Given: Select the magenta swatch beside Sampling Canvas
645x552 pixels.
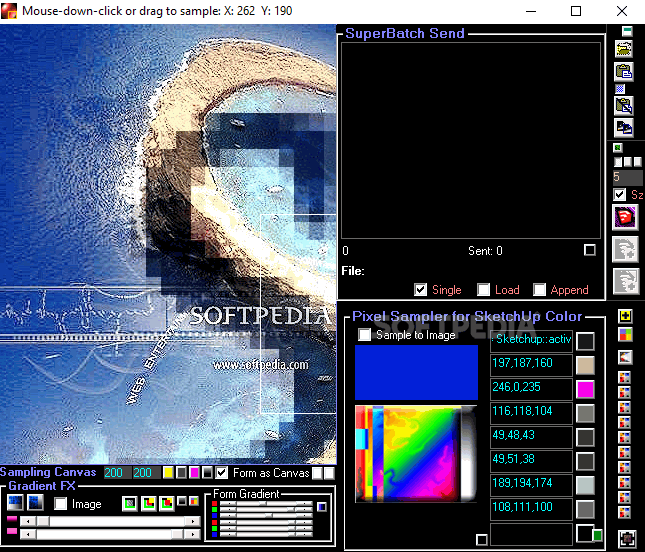Looking at the screenshot, I should tap(194, 473).
